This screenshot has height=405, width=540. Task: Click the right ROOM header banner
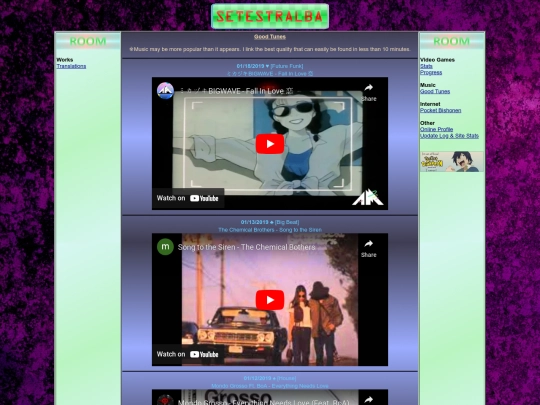451,41
